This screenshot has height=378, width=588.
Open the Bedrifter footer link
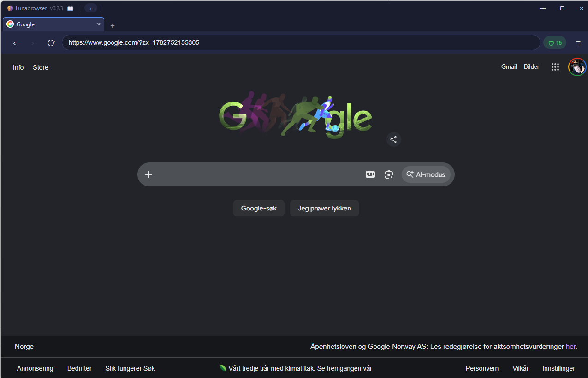click(79, 368)
